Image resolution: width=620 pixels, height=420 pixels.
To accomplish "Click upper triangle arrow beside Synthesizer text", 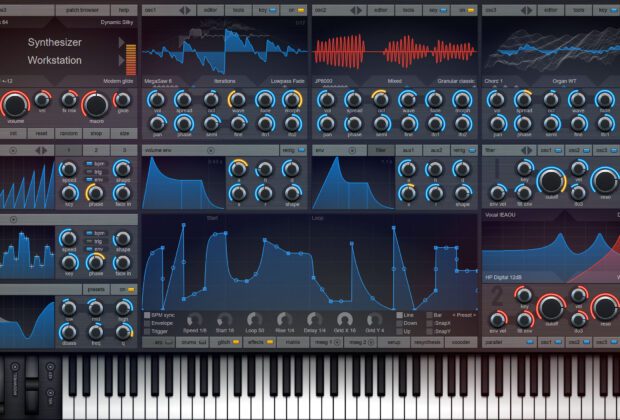I will point(121,42).
